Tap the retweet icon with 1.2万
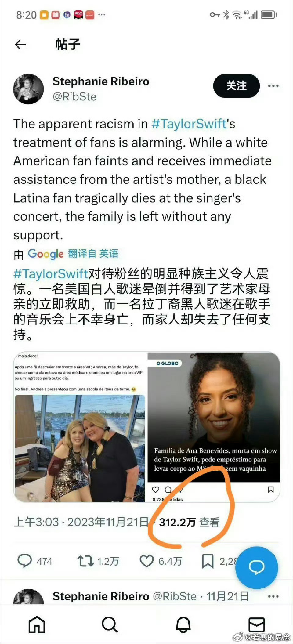The width and height of the screenshot is (293, 644). (85, 561)
